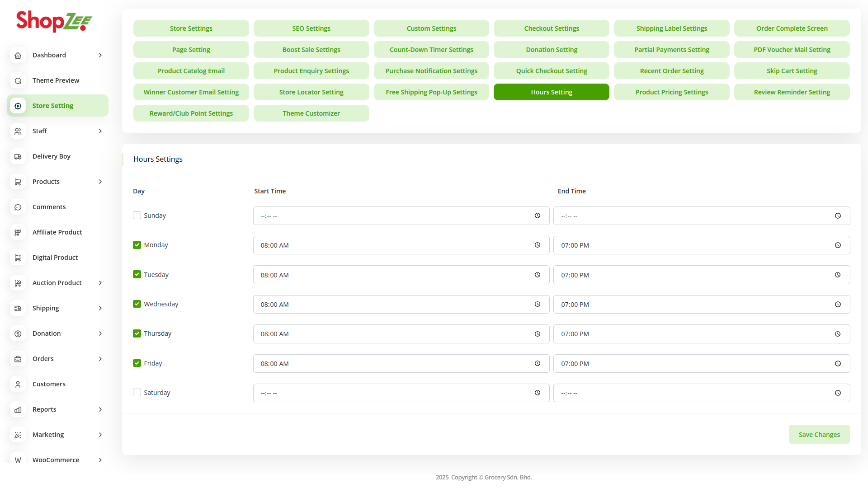Click the Save Changes button

click(x=819, y=434)
